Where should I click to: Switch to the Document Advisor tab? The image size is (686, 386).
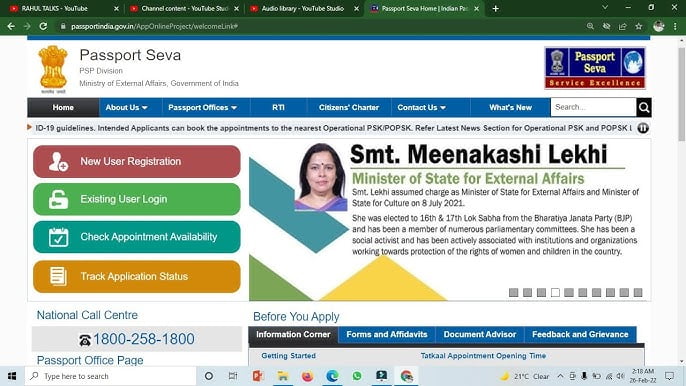point(480,334)
